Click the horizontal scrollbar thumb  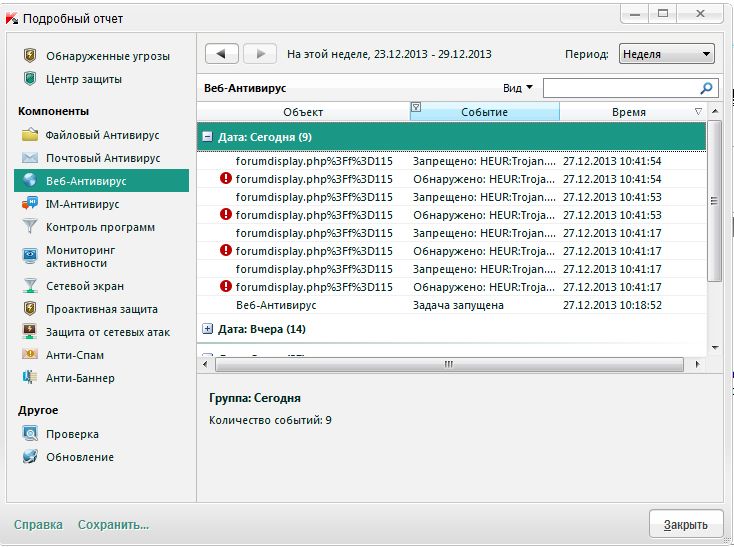click(449, 364)
